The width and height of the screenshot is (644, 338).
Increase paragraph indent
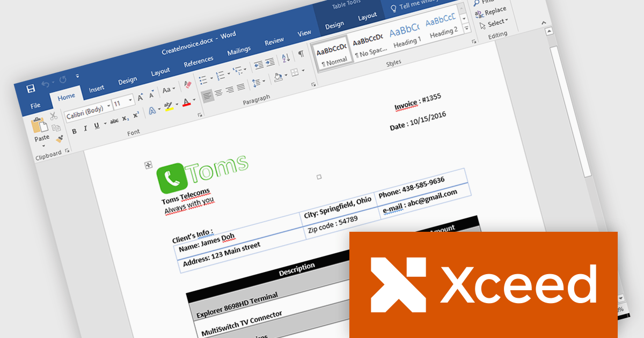pyautogui.click(x=269, y=62)
